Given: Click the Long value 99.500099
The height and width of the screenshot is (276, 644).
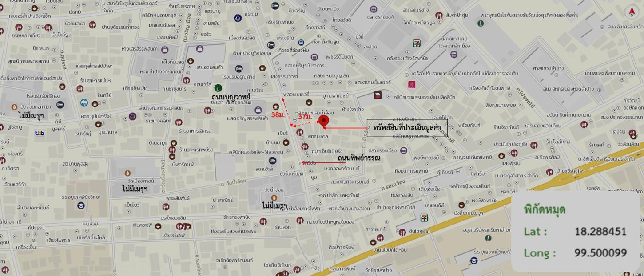Looking at the screenshot, I should tap(600, 252).
